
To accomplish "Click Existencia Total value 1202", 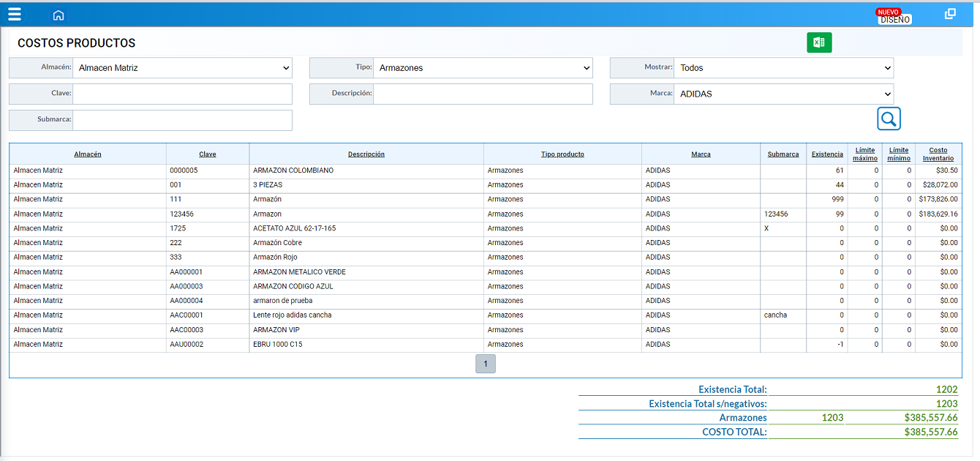I will coord(946,389).
